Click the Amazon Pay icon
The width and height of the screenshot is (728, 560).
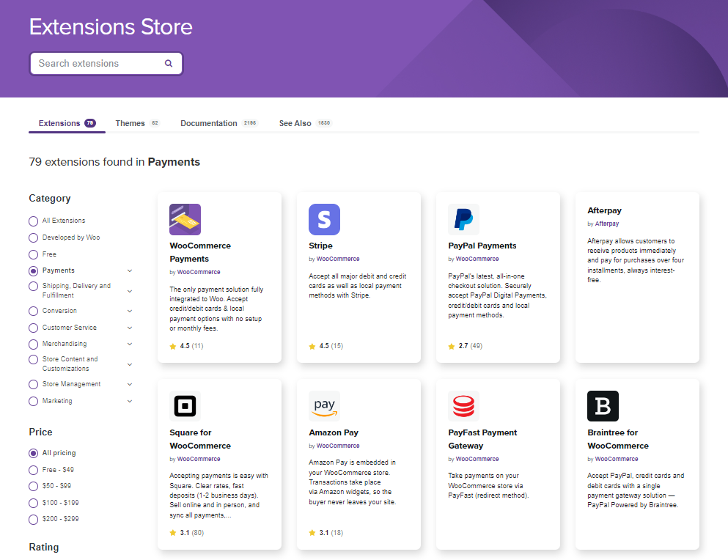(324, 405)
